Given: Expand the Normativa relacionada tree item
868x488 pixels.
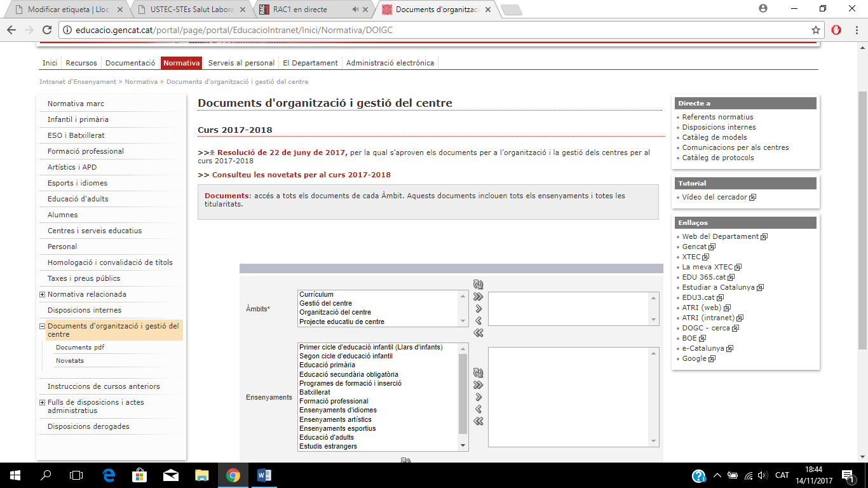Looking at the screenshot, I should [43, 294].
